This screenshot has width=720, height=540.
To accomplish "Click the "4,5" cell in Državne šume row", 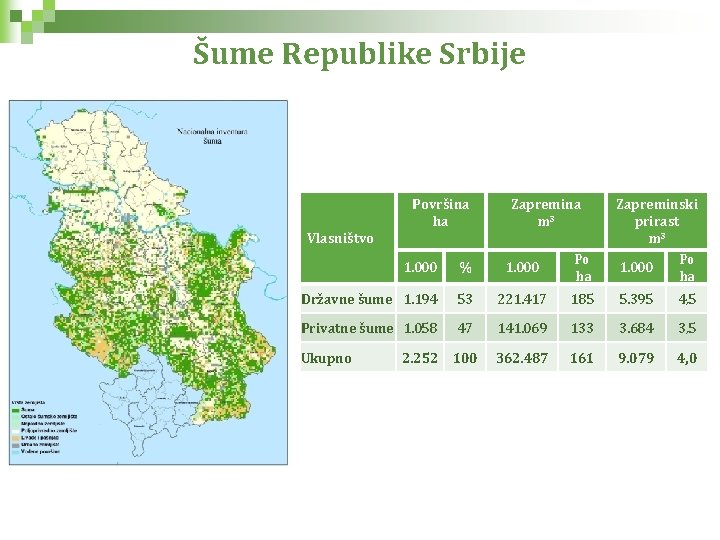I will (x=687, y=299).
